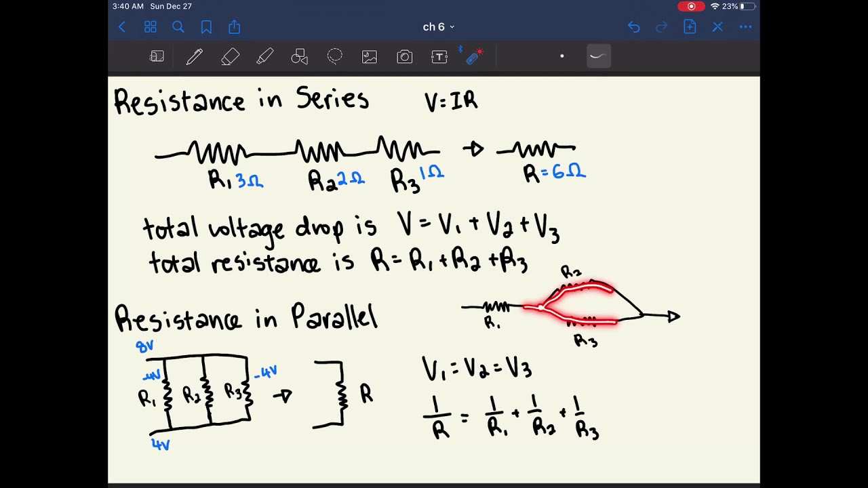This screenshot has height=488, width=868.
Task: Tap the back chevron arrow
Action: click(122, 27)
